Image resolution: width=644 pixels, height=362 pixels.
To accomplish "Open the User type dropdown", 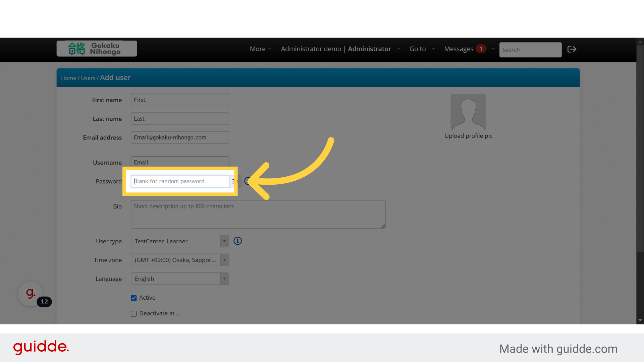I will click(x=180, y=241).
